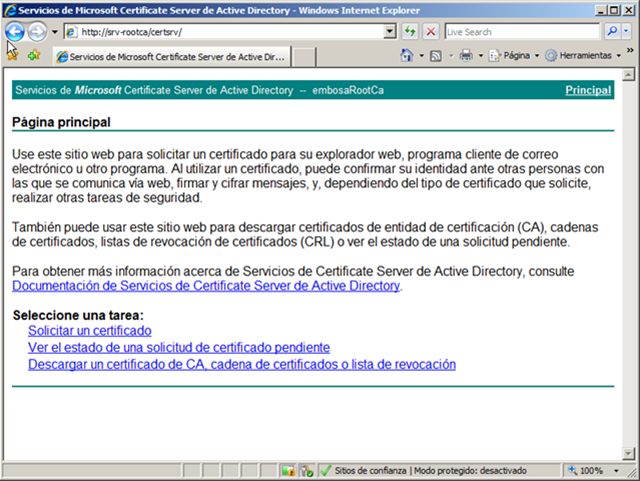
Task: Click Descargar un certificado de CA link
Action: click(242, 364)
